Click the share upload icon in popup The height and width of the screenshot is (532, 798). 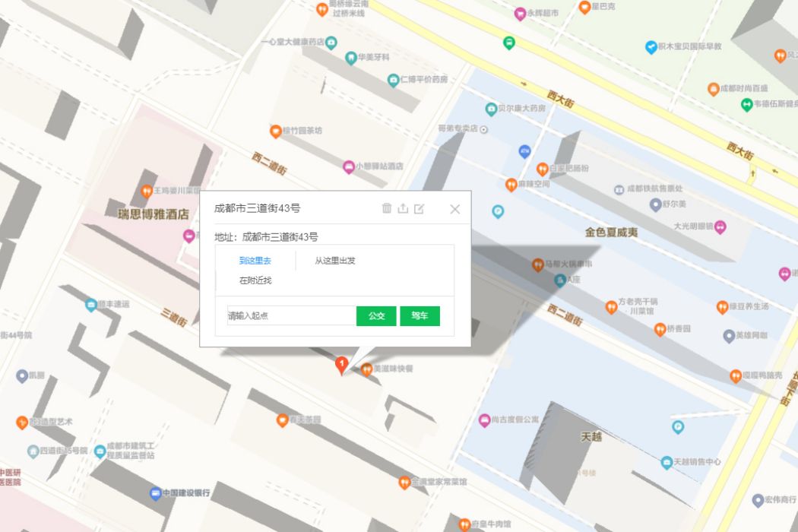point(403,208)
